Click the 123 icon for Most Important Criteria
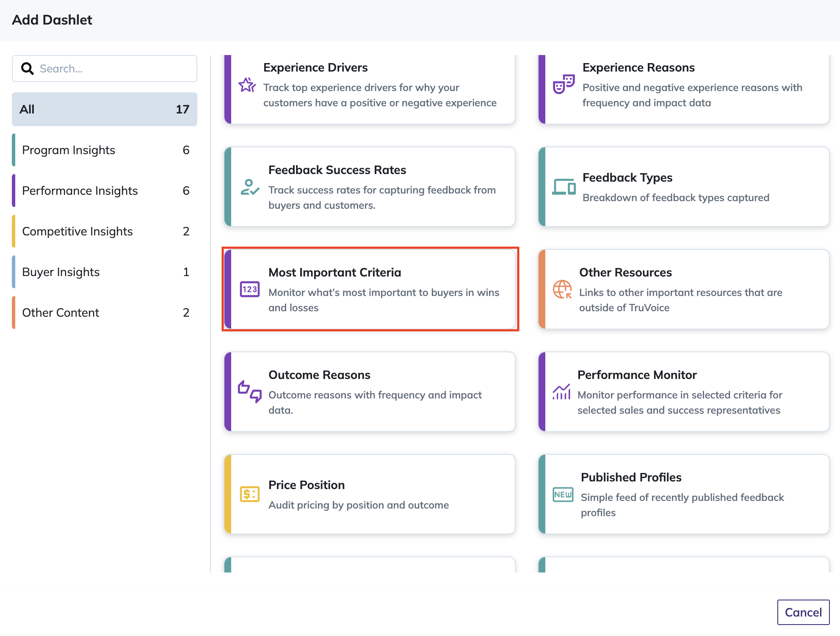The height and width of the screenshot is (636, 840). (250, 289)
